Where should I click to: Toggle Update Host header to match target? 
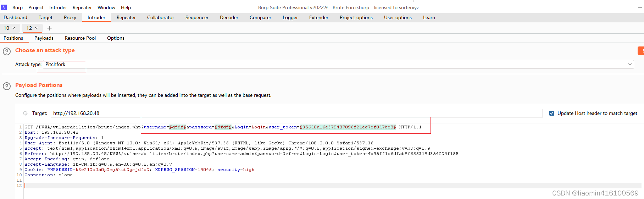point(552,113)
